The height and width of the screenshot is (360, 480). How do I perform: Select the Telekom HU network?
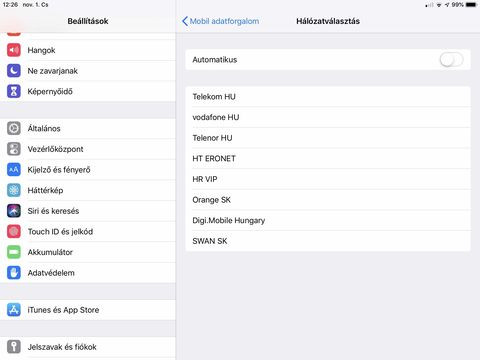coord(328,97)
